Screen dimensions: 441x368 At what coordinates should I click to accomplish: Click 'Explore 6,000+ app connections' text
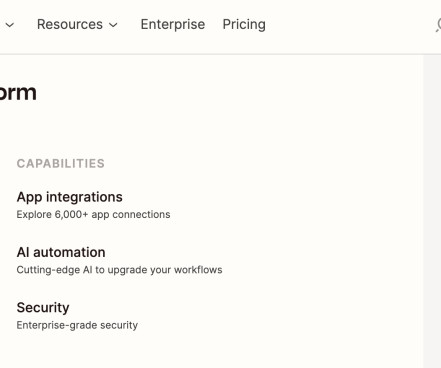93,214
